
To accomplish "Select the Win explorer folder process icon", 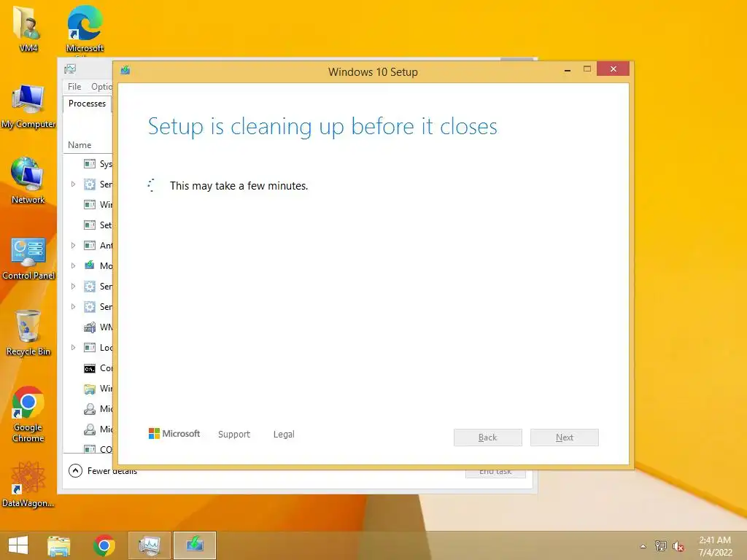I will tap(90, 389).
